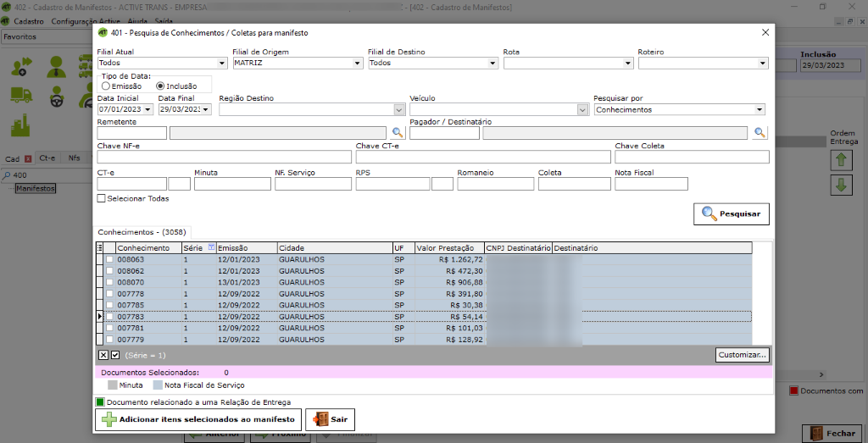The width and height of the screenshot is (868, 443).
Task: Open the Filial Atual dropdown
Action: [x=222, y=63]
